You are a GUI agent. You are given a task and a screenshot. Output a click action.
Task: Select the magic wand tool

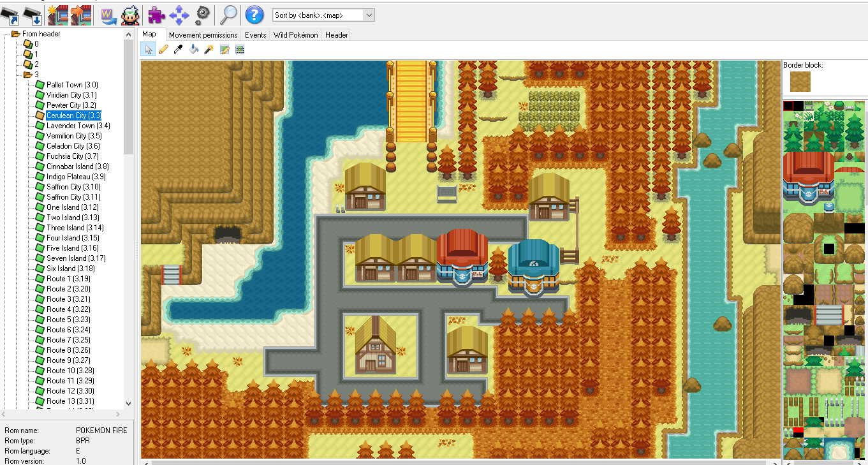click(209, 50)
